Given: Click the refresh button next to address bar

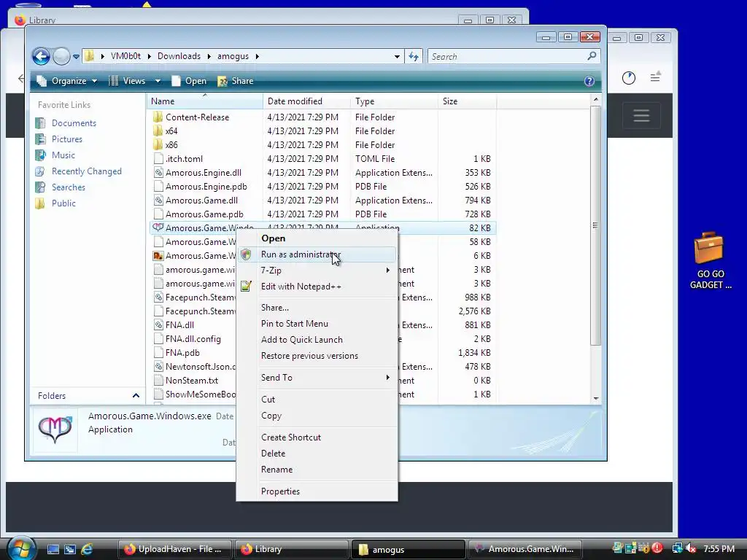Looking at the screenshot, I should coord(414,57).
